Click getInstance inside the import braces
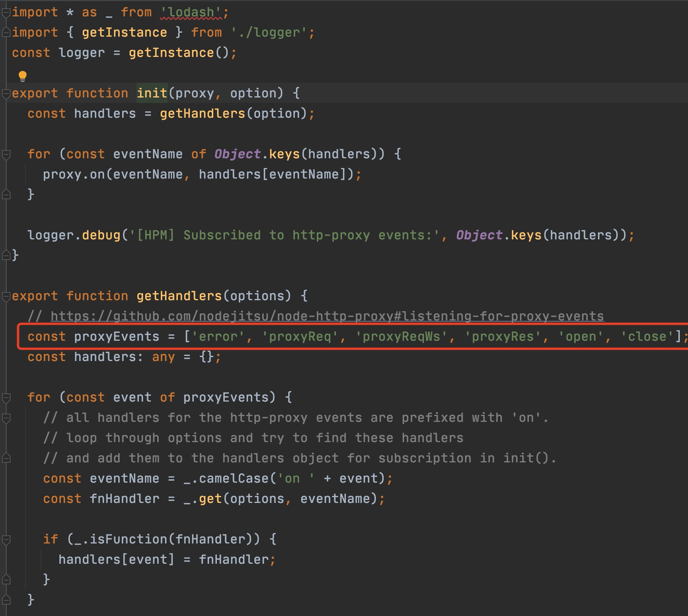Screen dimensions: 688x616 coord(124,33)
